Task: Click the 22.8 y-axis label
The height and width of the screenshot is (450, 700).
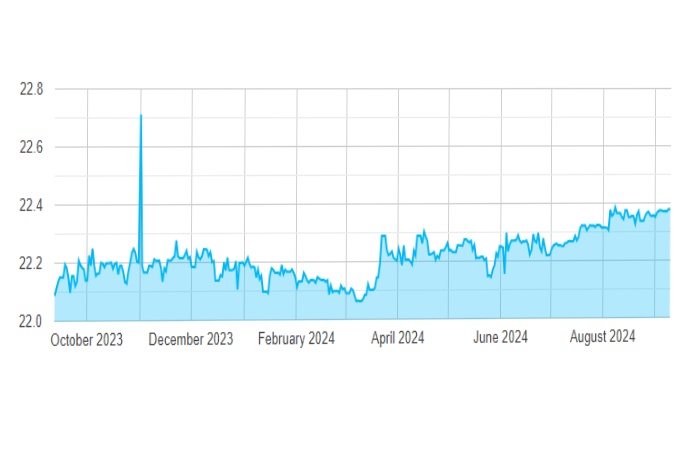Action: (x=31, y=89)
